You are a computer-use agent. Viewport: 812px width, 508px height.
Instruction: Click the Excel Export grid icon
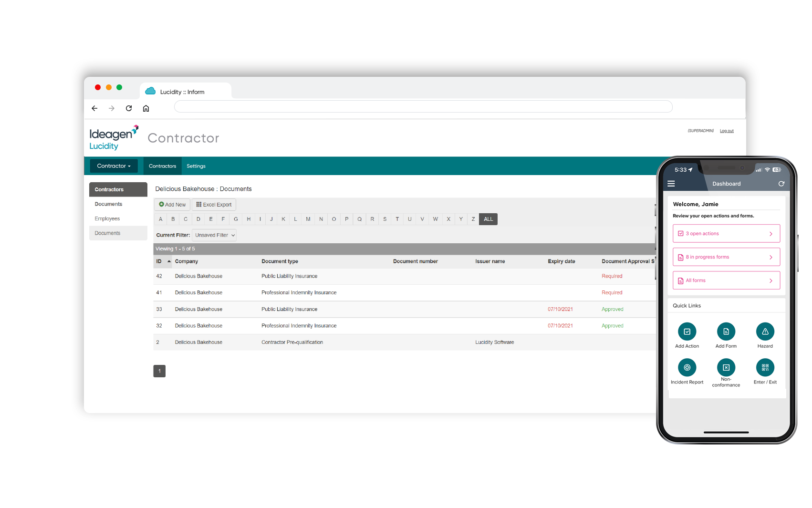pyautogui.click(x=200, y=204)
